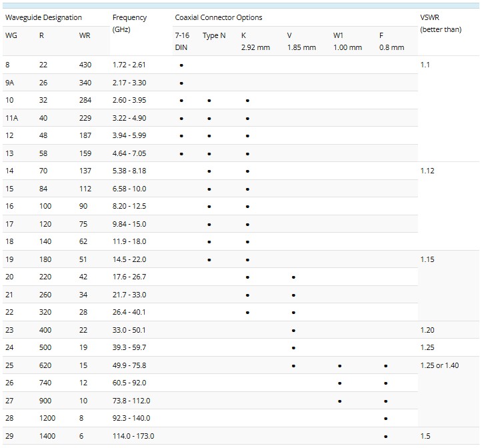Select the R value 1200
482x448 pixels.
click(47, 418)
